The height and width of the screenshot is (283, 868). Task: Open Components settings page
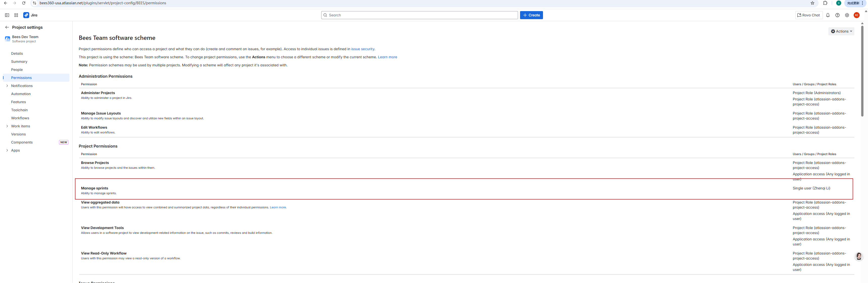[x=22, y=143]
